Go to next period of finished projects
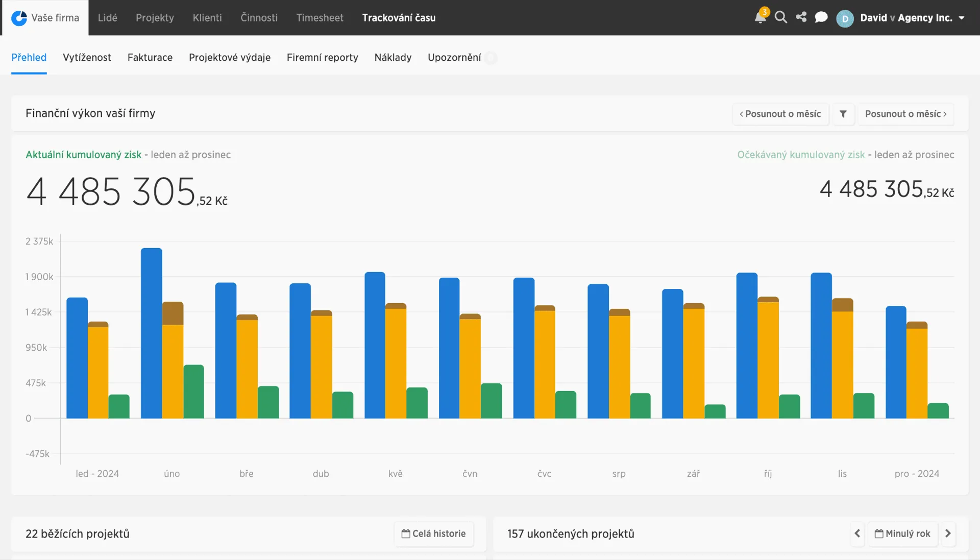This screenshot has height=560, width=980. tap(948, 533)
